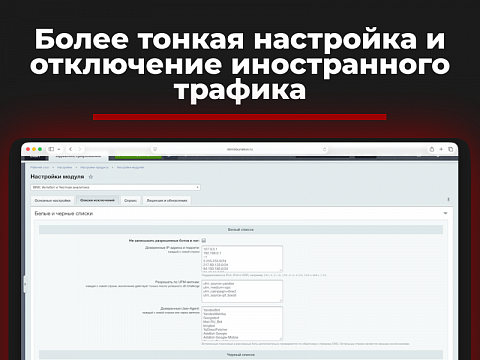The height and width of the screenshot is (360, 480).
Task: Add page to favorites with the star icon
Action: [90, 177]
